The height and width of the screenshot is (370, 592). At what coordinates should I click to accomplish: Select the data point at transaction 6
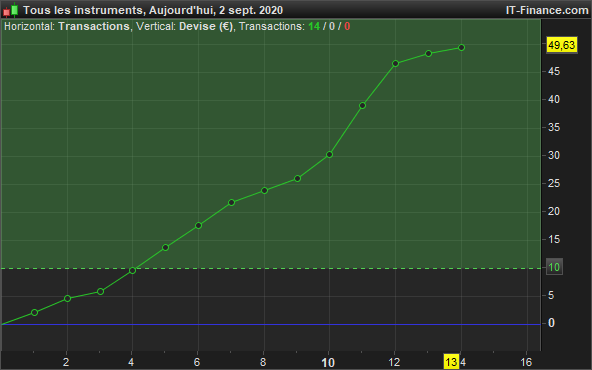198,225
